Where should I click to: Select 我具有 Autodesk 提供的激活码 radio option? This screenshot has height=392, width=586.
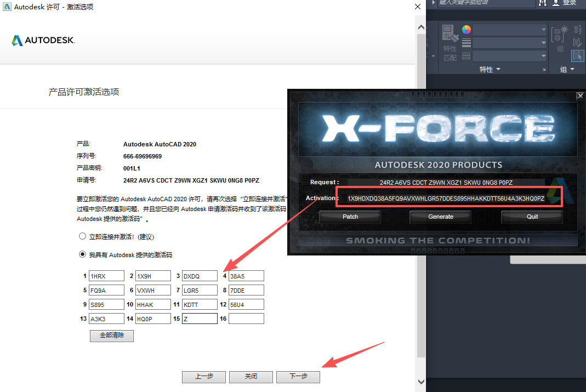coord(83,254)
